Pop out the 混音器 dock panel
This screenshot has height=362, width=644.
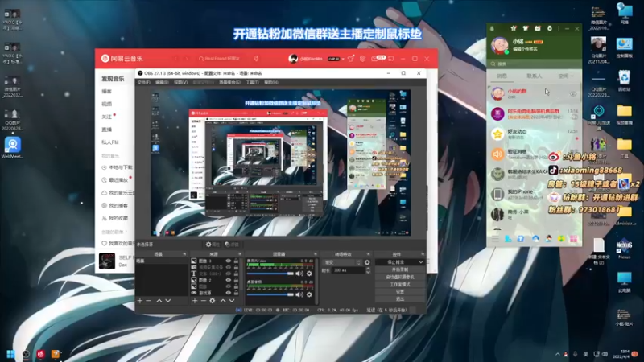[315, 254]
